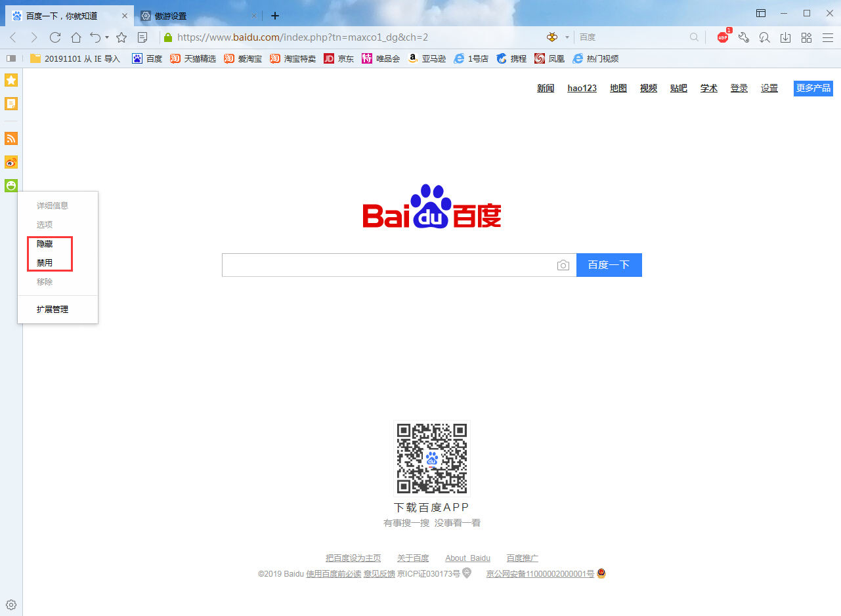
Task: Open the hao123 link
Action: 581,88
